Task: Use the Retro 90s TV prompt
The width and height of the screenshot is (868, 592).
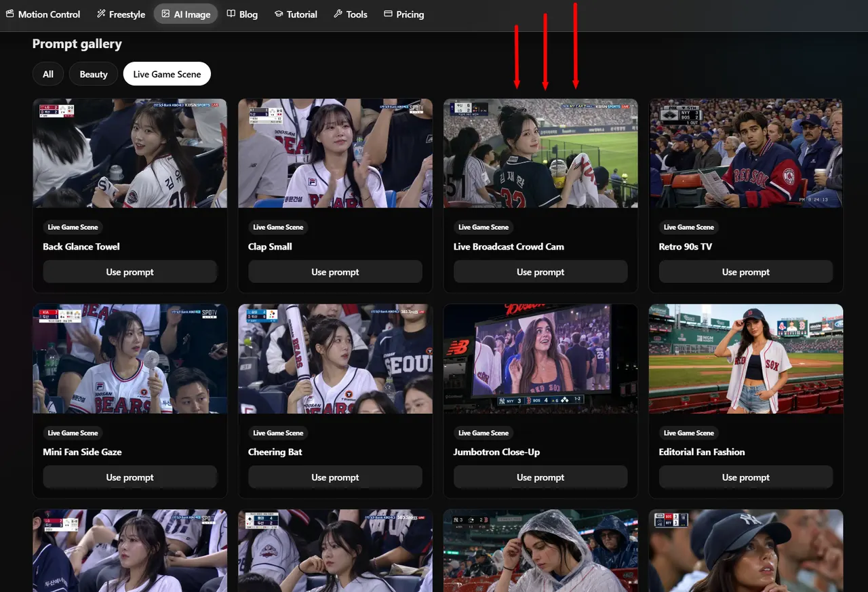Action: tap(746, 272)
